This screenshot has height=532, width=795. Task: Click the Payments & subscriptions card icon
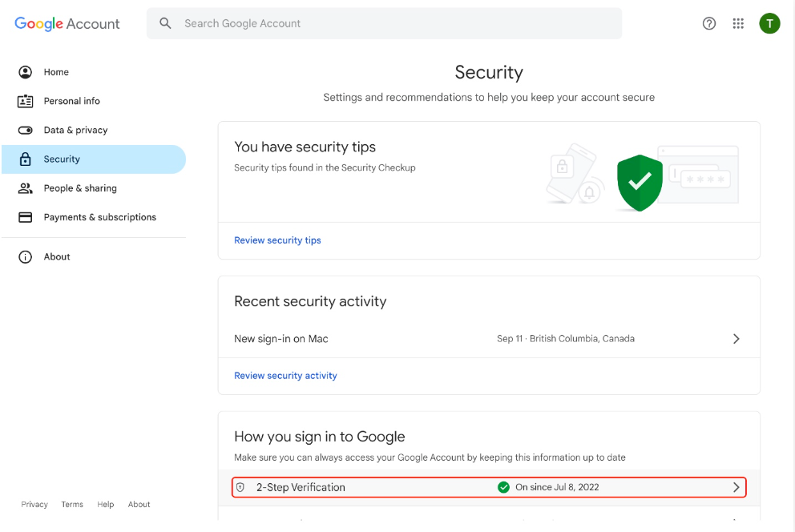click(x=26, y=217)
